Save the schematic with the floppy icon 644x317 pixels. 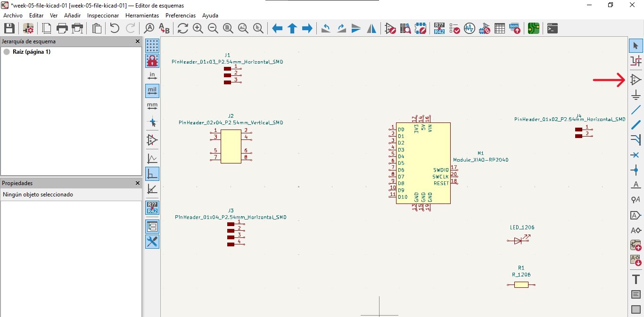point(9,28)
